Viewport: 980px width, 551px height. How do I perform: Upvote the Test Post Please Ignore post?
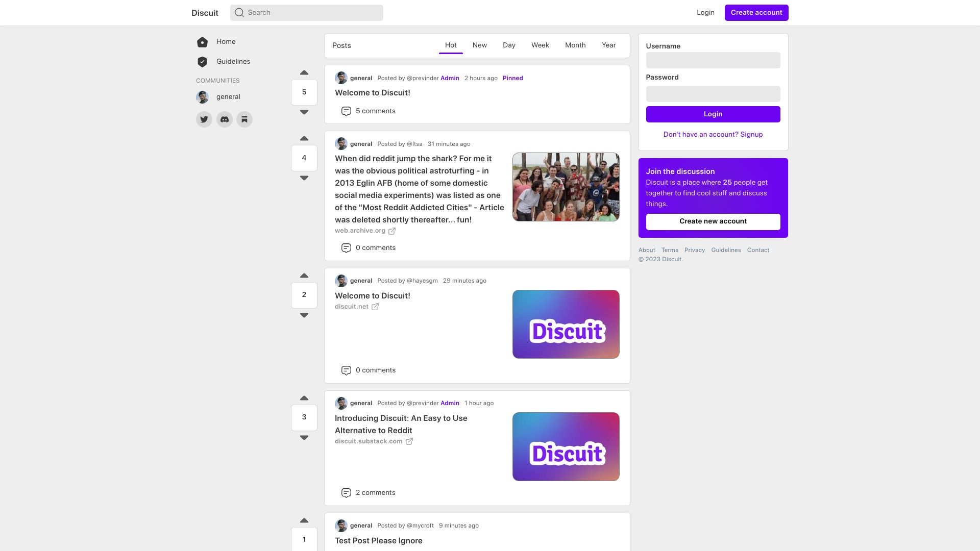pos(304,520)
